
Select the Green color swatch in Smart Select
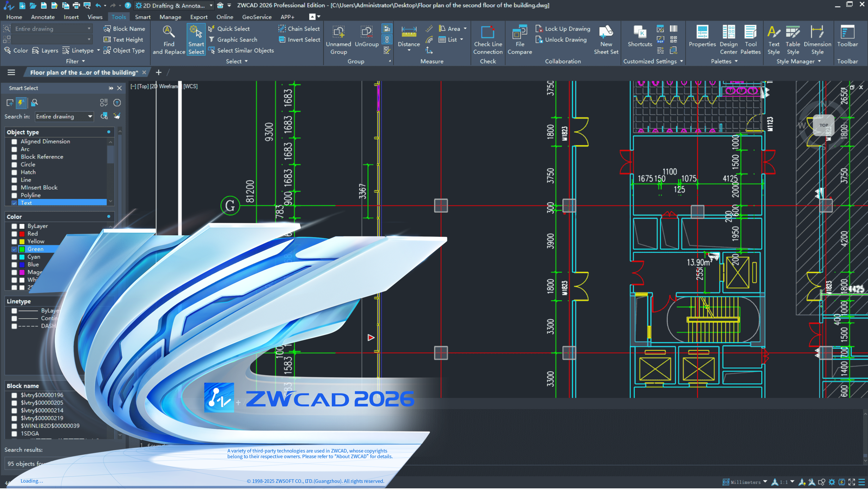click(x=22, y=249)
